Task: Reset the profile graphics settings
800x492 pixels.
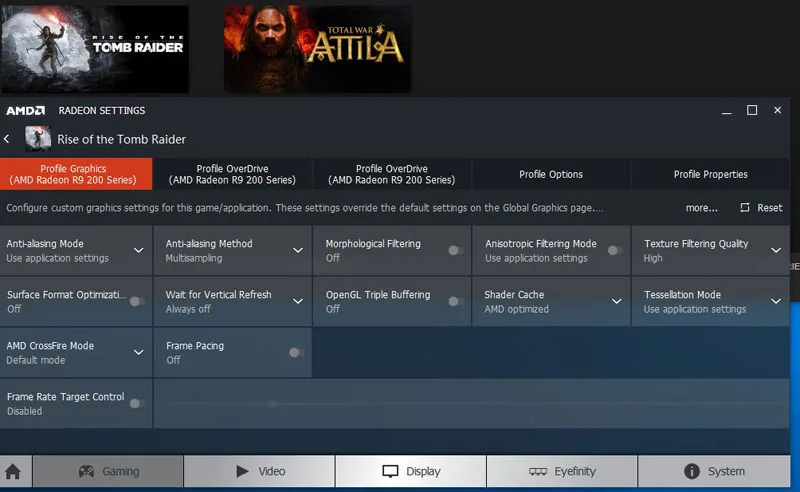Action: 761,208
